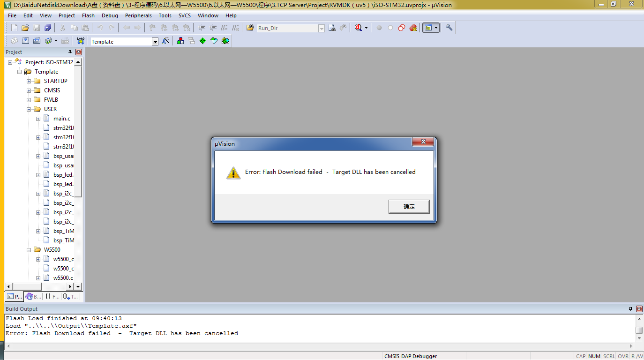Open Options for Target magic wand icon
This screenshot has width=644, height=360.
tap(165, 41)
